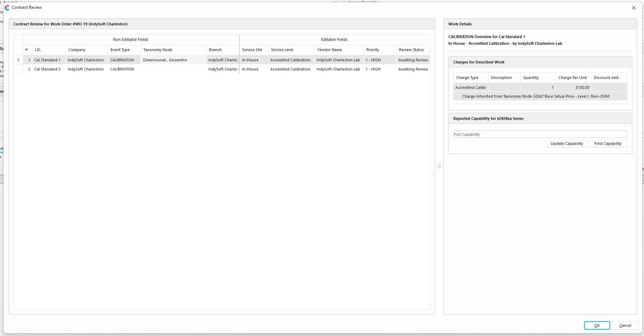This screenshot has height=336, width=644.
Task: Open Review Status for Cal Standard 2
Action: coord(413,69)
